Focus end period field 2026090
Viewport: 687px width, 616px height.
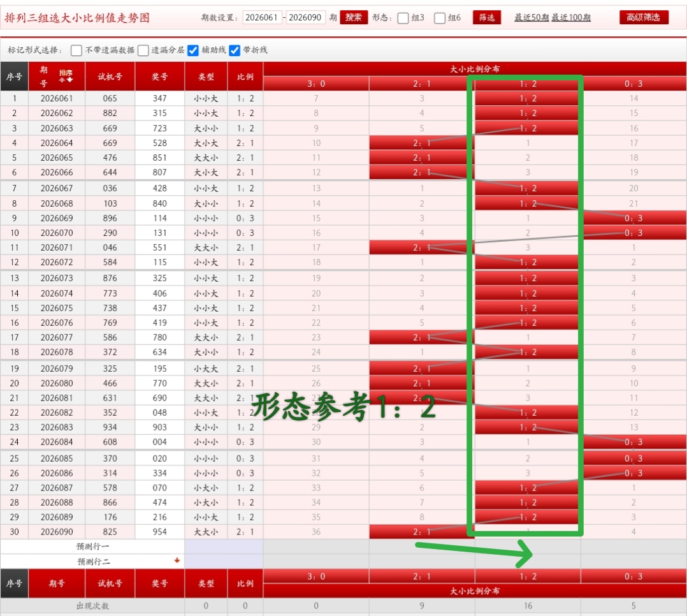[x=306, y=17]
